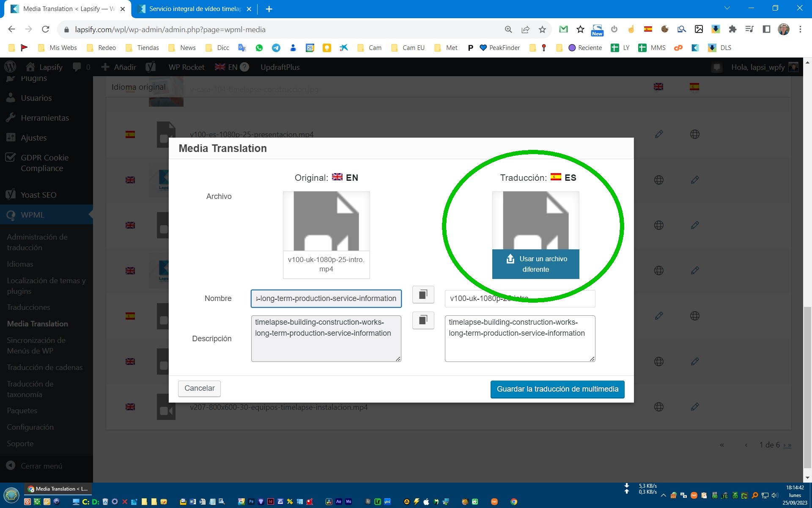Screen dimensions: 812x508
Task: Open Traducciones submenu item
Action: point(28,307)
